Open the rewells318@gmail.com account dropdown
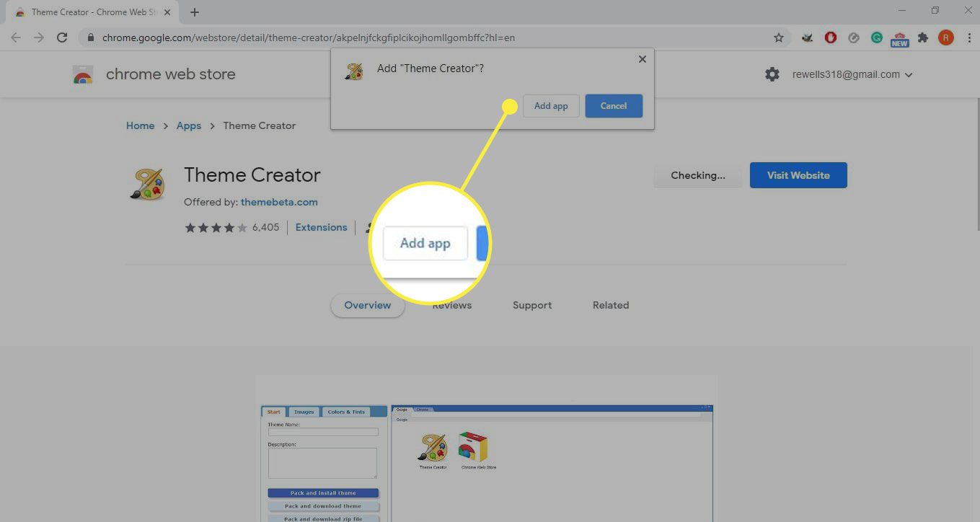This screenshot has width=980, height=522. tap(852, 74)
